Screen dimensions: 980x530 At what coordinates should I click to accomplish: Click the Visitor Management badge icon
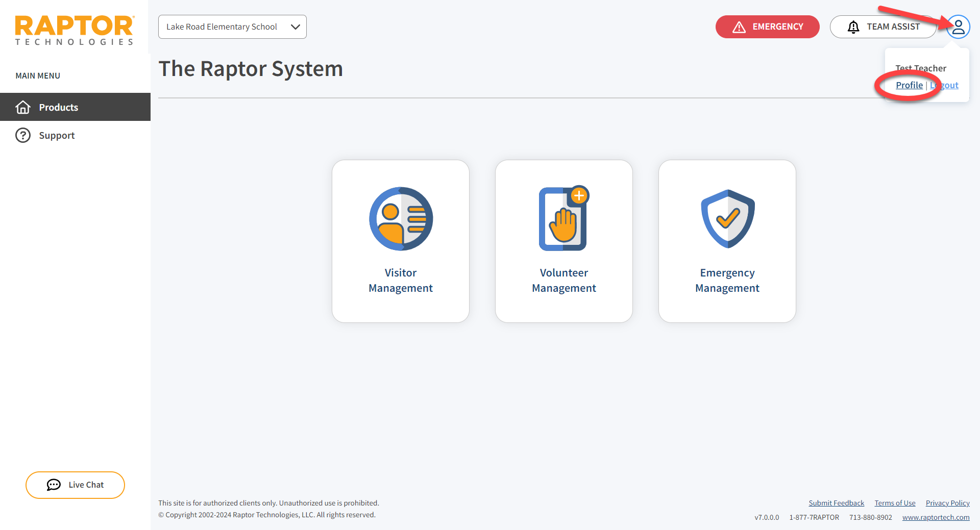[401, 219]
